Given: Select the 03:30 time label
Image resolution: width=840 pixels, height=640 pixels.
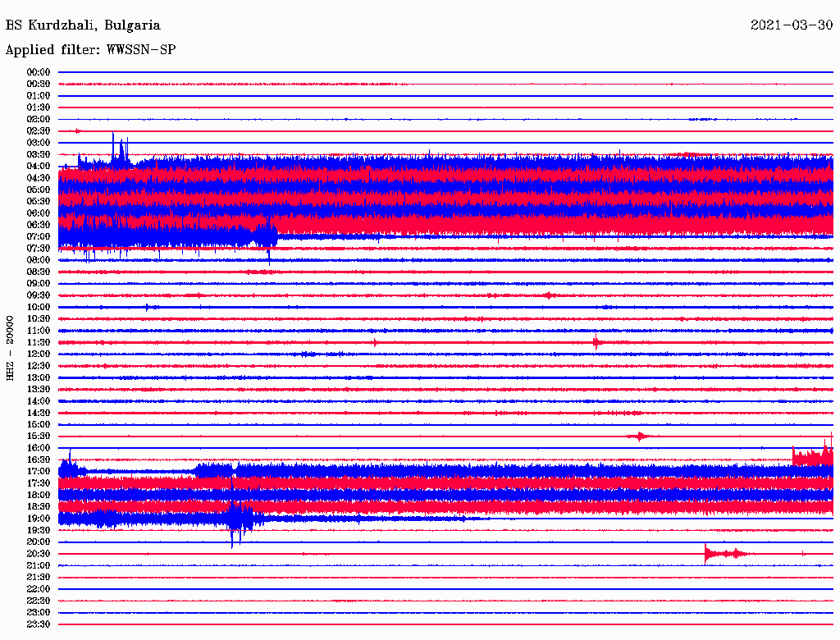Looking at the screenshot, I should pyautogui.click(x=39, y=155).
